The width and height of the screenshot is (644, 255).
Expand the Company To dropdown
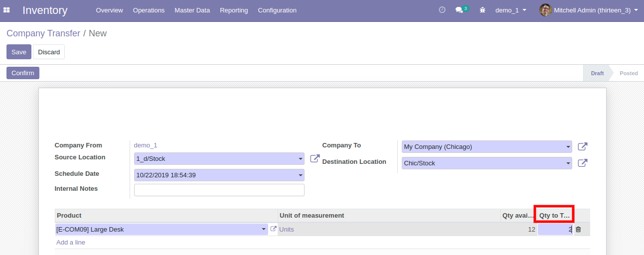[568, 147]
